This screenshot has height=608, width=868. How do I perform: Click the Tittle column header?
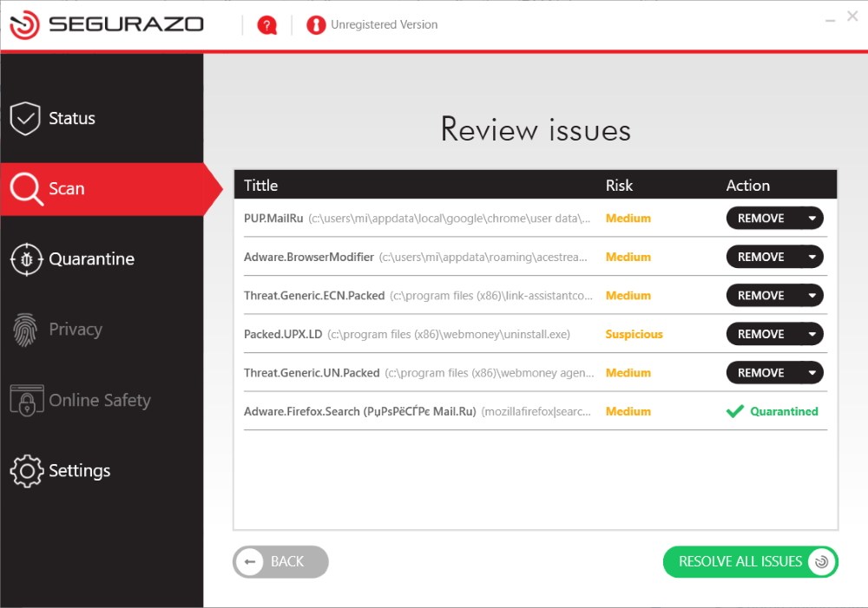point(260,186)
